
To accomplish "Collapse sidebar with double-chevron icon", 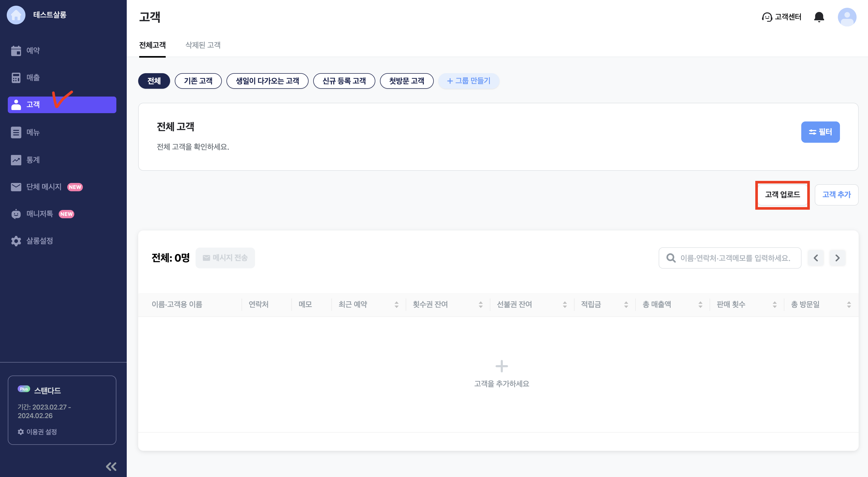I will point(111,466).
